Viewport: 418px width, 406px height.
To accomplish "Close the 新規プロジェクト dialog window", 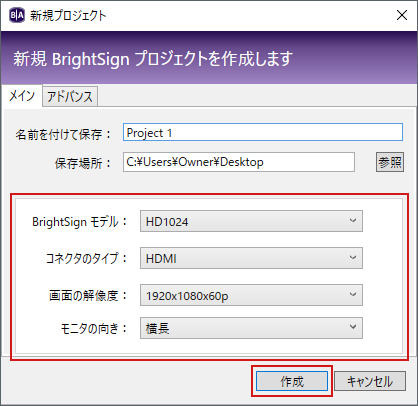I will tap(402, 15).
